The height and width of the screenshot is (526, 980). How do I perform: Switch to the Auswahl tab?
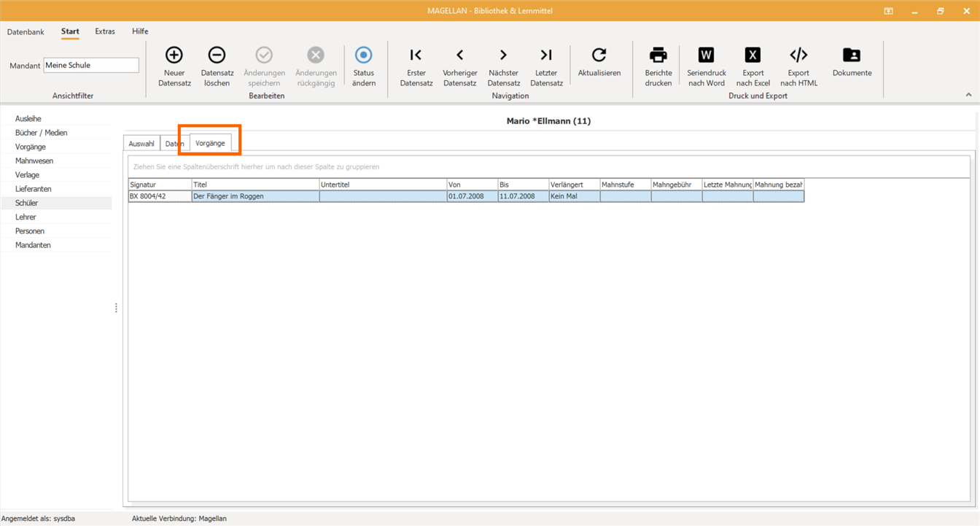[x=141, y=144]
